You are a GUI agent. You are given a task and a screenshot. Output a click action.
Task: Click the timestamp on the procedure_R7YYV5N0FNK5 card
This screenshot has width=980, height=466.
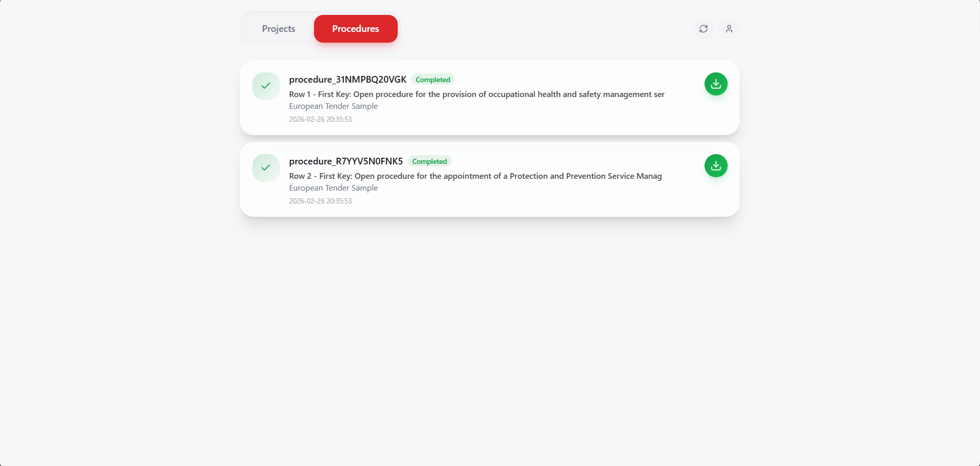[x=320, y=201]
